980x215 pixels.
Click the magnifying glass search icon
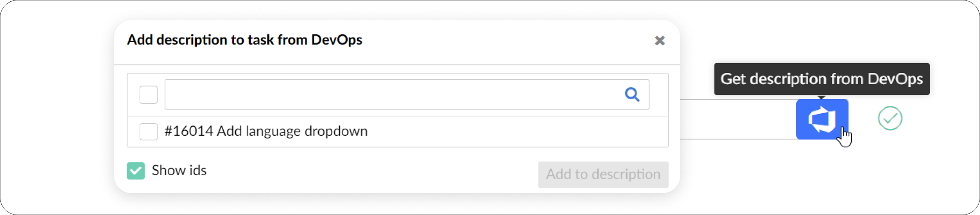(632, 94)
